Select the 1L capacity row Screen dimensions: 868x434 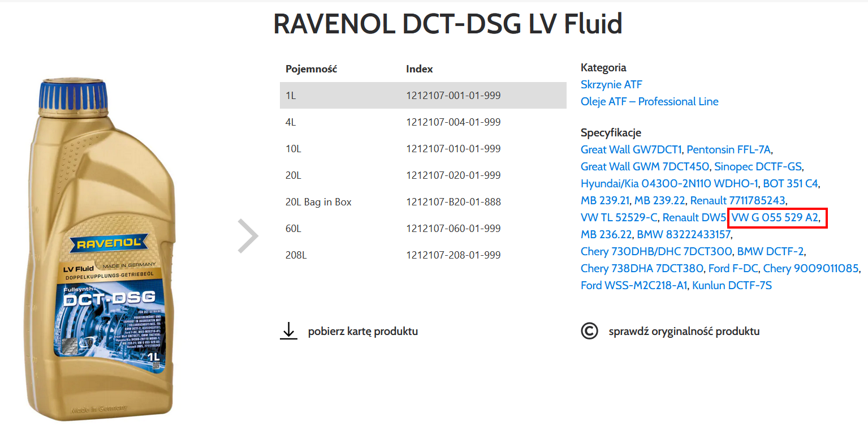point(422,96)
